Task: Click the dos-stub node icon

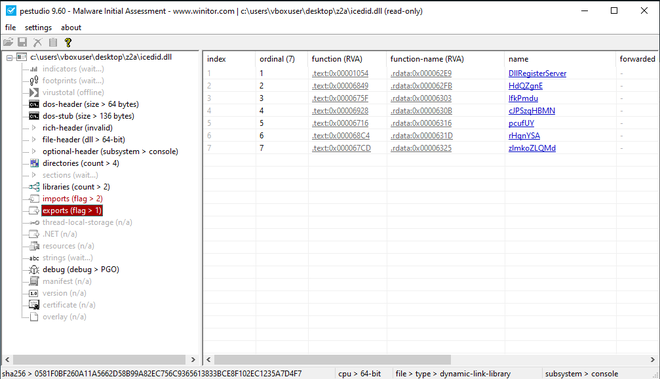Action: coord(34,116)
